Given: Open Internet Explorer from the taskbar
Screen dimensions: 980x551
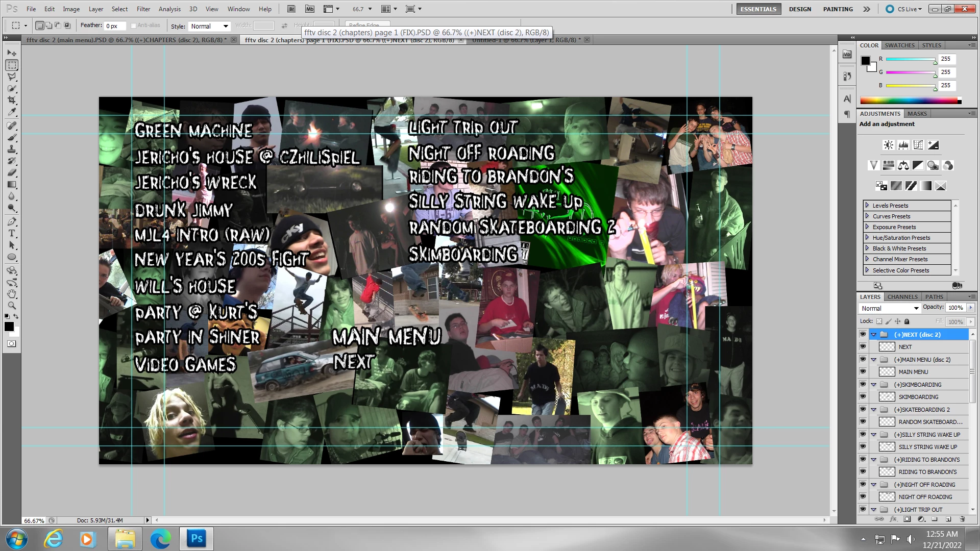Looking at the screenshot, I should [x=53, y=539].
